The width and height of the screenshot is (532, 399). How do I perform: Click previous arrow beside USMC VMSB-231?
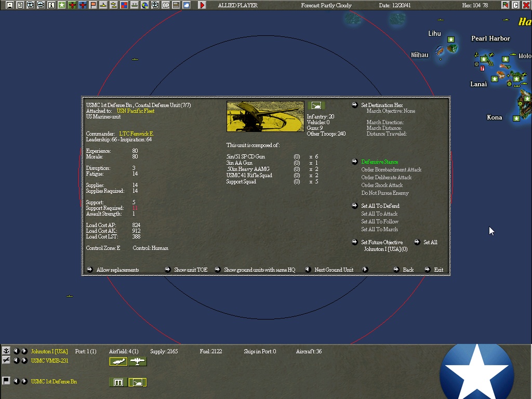click(16, 361)
